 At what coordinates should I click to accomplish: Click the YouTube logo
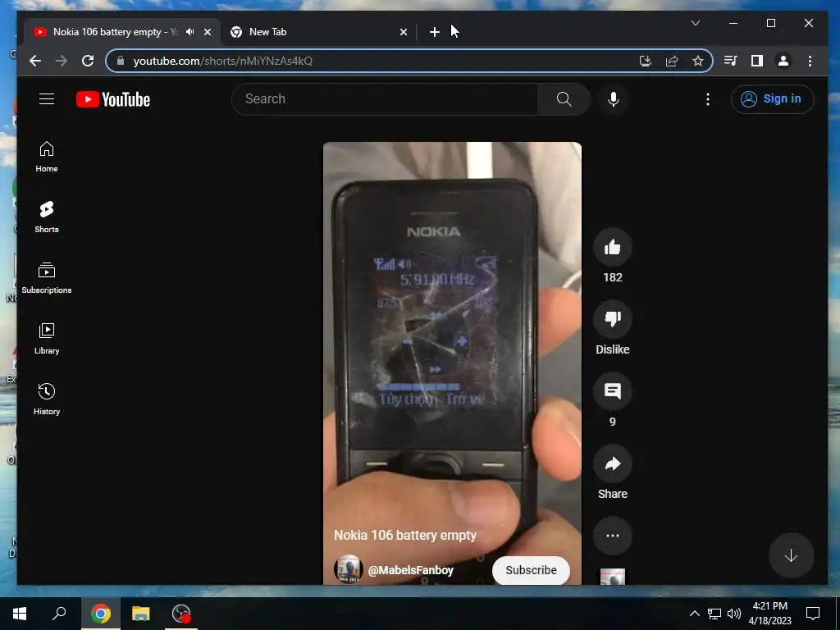pos(113,99)
